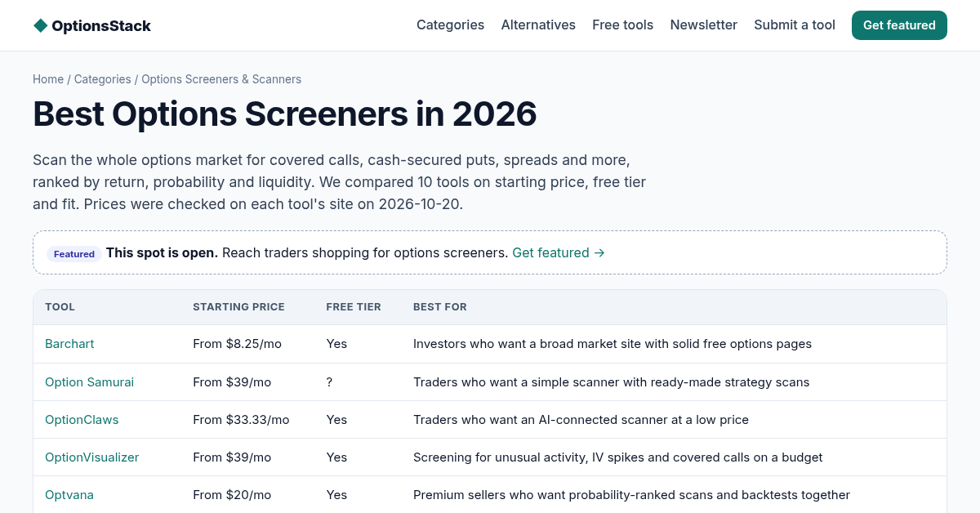Open the Optvana tool link
The image size is (980, 513).
click(x=69, y=495)
